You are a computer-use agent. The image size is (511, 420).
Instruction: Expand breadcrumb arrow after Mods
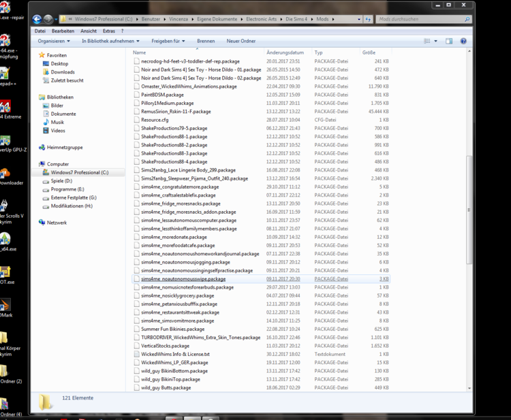click(333, 19)
